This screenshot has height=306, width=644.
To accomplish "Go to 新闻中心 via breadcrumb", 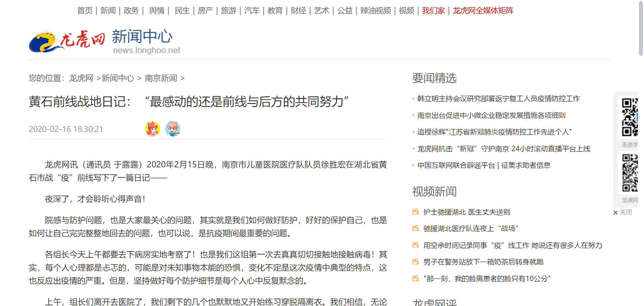I will (x=117, y=78).
